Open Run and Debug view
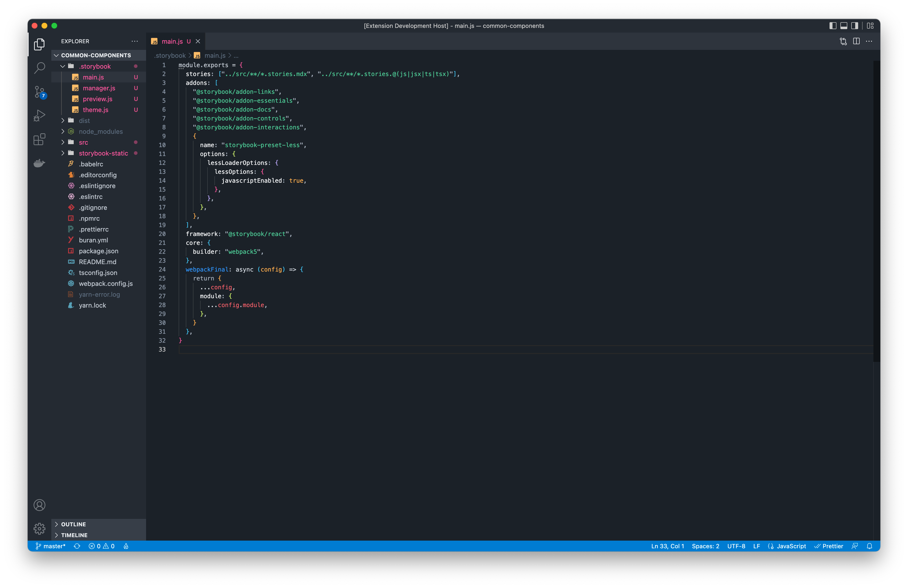Image resolution: width=908 pixels, height=588 pixels. point(39,115)
